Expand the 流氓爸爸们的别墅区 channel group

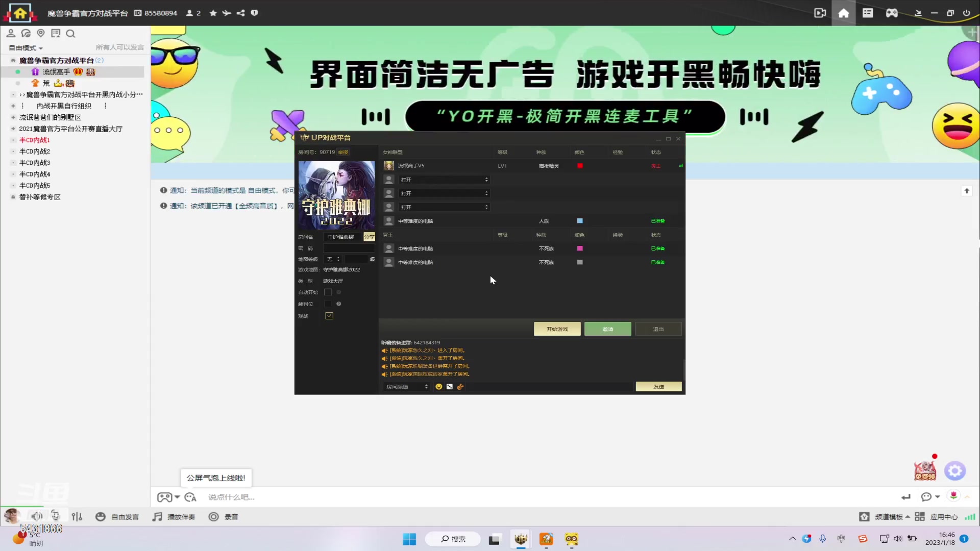(x=13, y=117)
